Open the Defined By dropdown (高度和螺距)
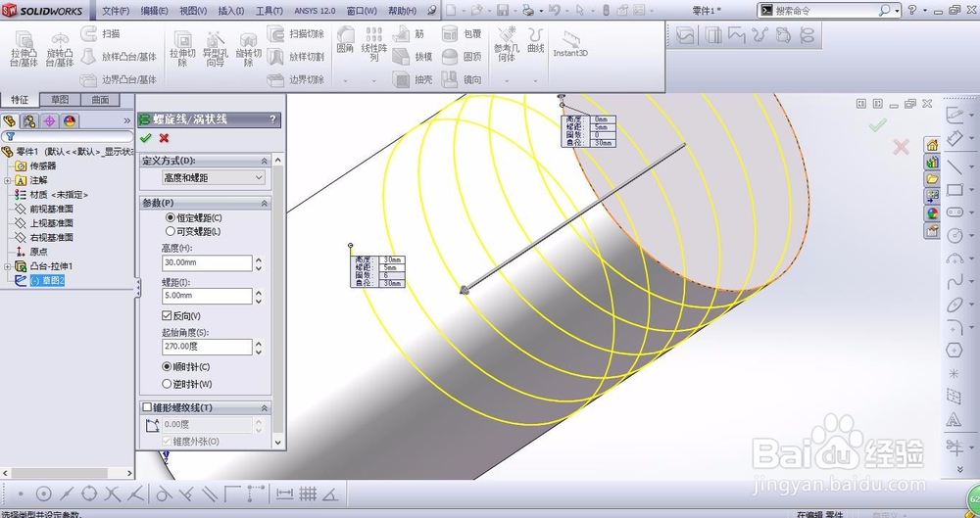The width and height of the screenshot is (980, 518). pyautogui.click(x=213, y=178)
